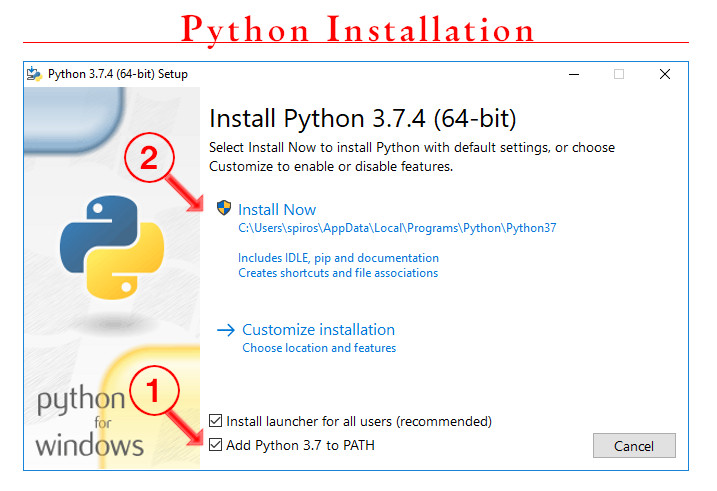Click the Python setup icon in title bar

(34, 74)
